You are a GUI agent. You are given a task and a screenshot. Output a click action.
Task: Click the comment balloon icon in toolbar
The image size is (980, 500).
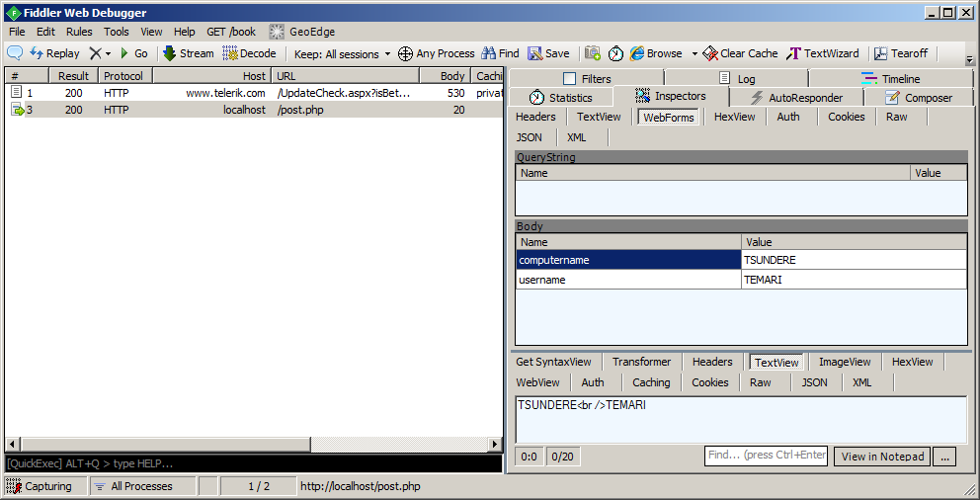point(15,53)
